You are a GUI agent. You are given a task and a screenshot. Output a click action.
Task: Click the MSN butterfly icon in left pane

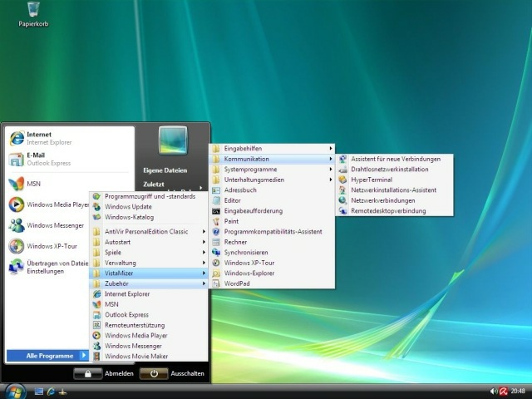pos(17,184)
